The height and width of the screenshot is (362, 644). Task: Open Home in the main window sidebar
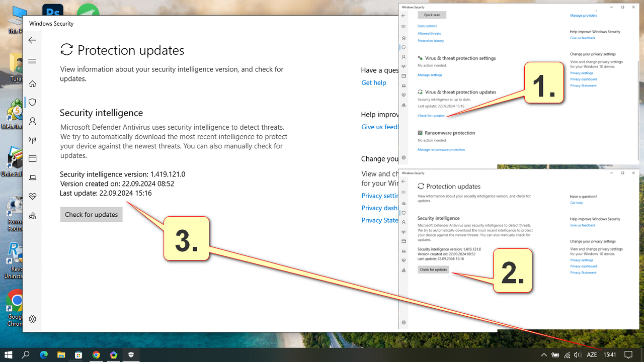[x=32, y=83]
